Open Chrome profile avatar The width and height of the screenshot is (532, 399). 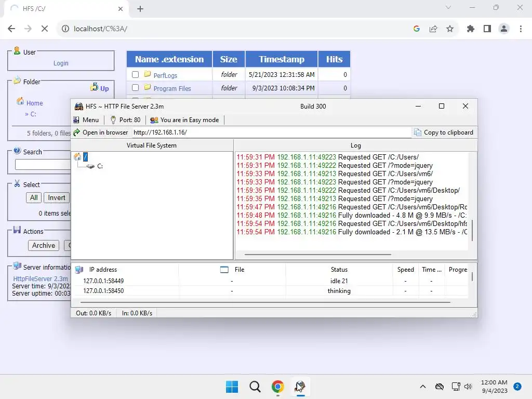pos(504,29)
